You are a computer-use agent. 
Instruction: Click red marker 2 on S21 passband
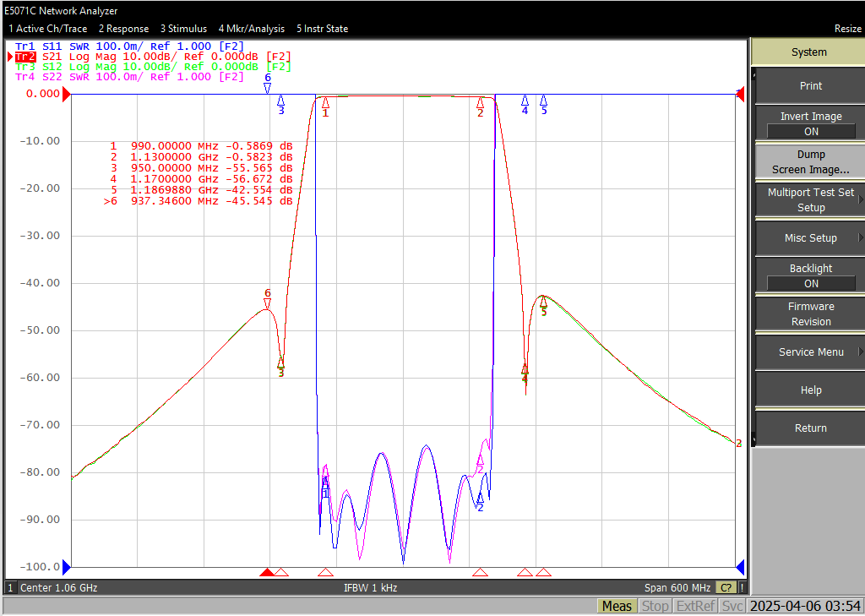tap(480, 107)
